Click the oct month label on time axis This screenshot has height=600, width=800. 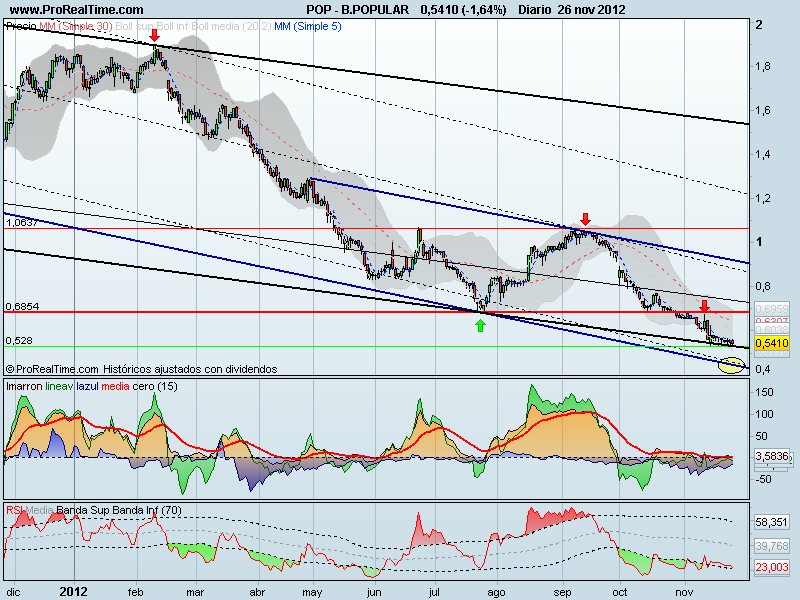620,592
